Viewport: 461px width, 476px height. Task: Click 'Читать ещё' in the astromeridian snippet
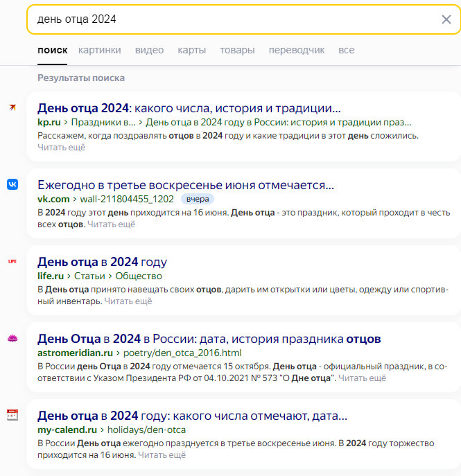362,378
